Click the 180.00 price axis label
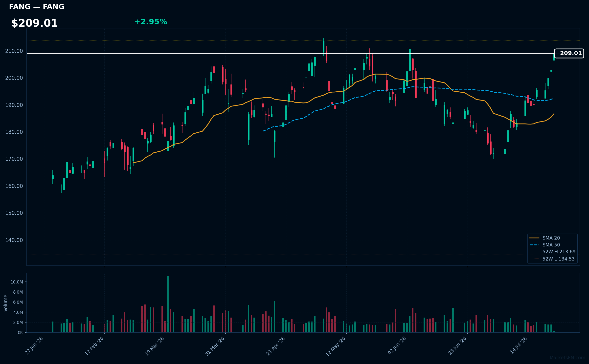The width and height of the screenshot is (589, 364). [x=14, y=132]
